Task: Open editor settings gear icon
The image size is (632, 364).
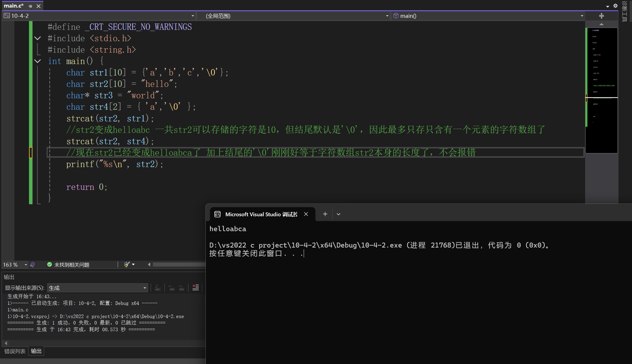Action: (x=615, y=6)
